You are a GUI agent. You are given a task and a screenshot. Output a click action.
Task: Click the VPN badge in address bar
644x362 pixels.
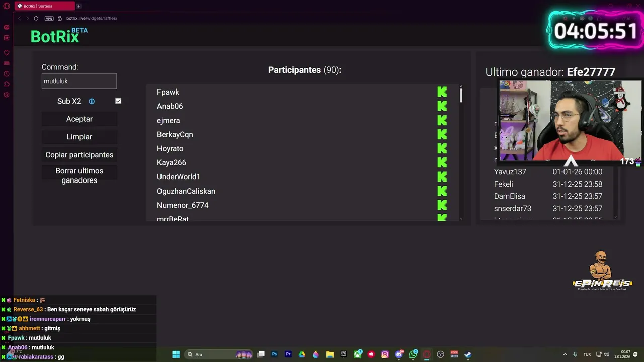49,18
